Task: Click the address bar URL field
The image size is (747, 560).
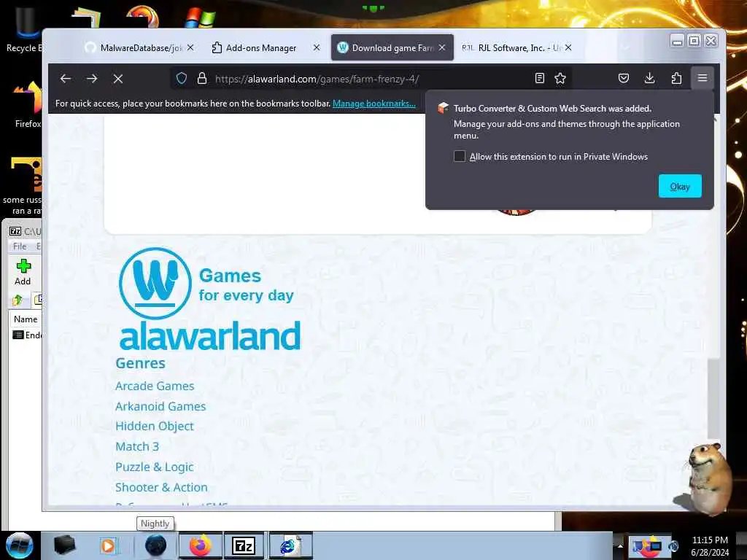Action: coord(371,79)
